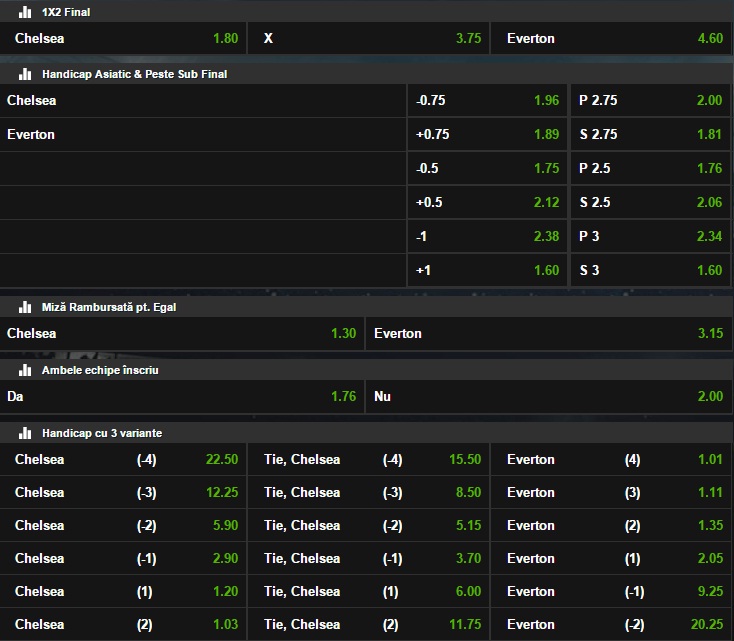Collapse the Handicap cu 3 variante section
Viewport: 734px width, 641px height.
click(x=367, y=433)
